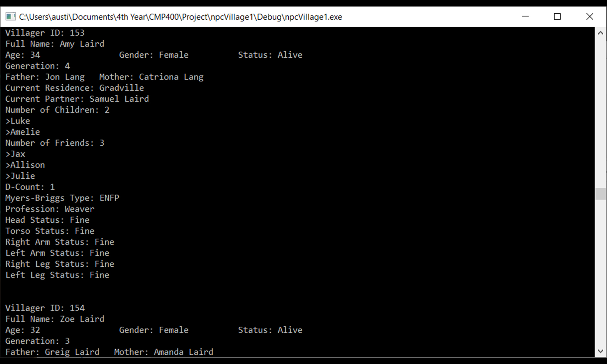Maximize the npcVillage1.exe console window
This screenshot has width=607, height=364.
[x=557, y=16]
